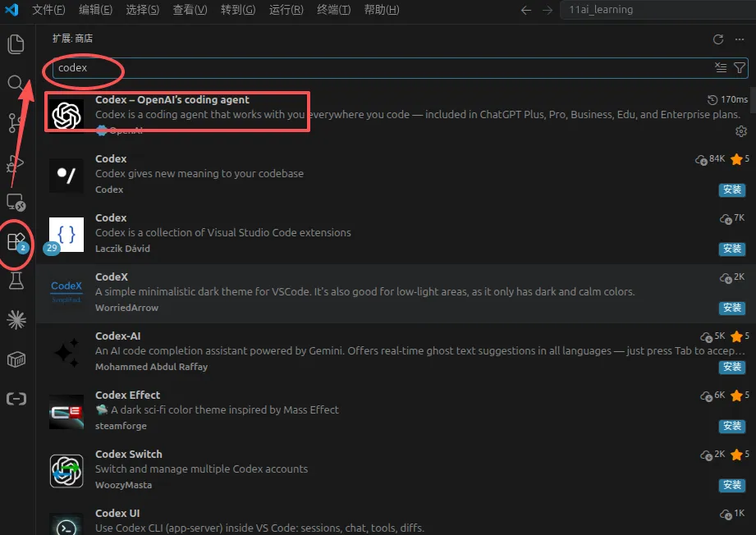The height and width of the screenshot is (535, 756).
Task: Open the extensions view more actions menu
Action: click(x=739, y=39)
